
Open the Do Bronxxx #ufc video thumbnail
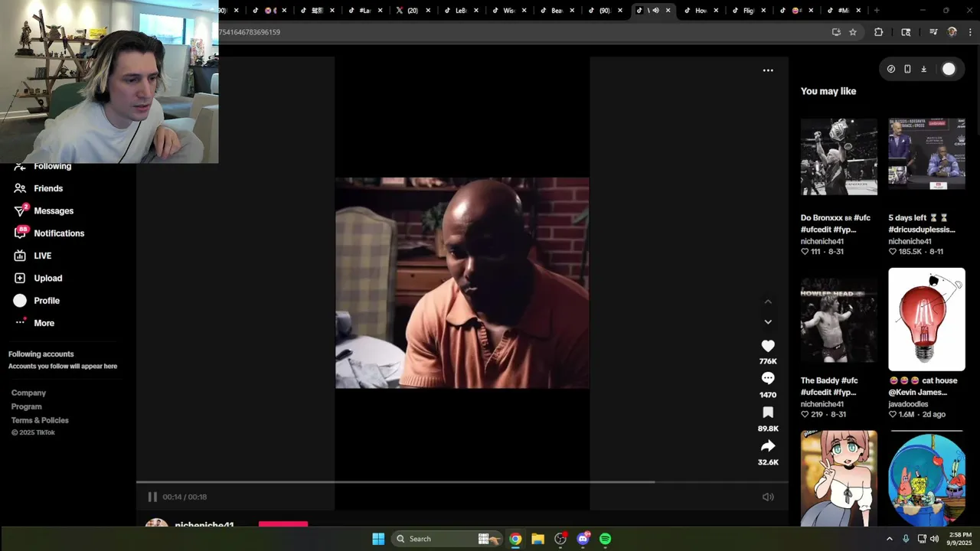[839, 157]
